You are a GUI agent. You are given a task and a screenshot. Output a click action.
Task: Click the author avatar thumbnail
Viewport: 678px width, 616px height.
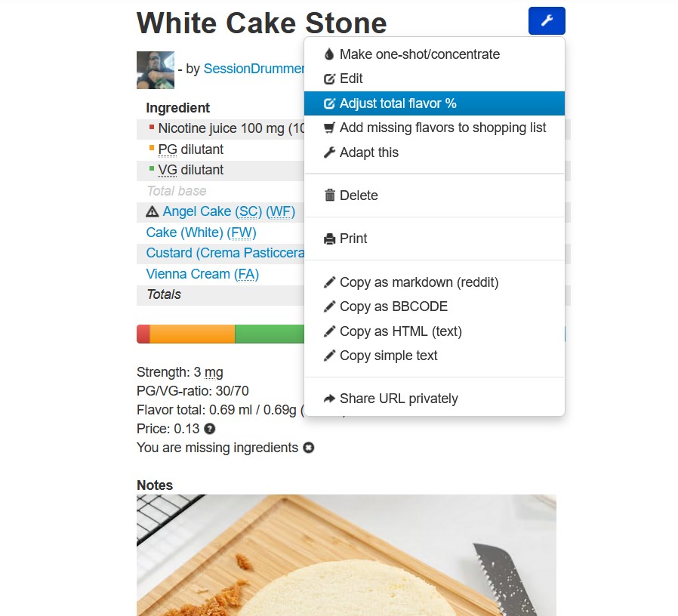pyautogui.click(x=156, y=70)
